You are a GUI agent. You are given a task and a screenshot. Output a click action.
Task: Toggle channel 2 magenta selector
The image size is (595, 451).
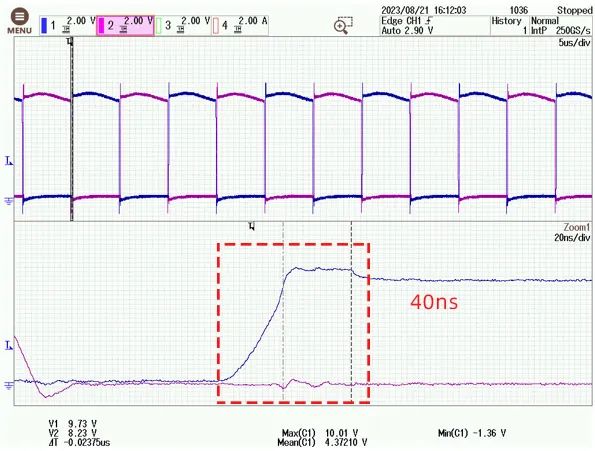[x=125, y=26]
